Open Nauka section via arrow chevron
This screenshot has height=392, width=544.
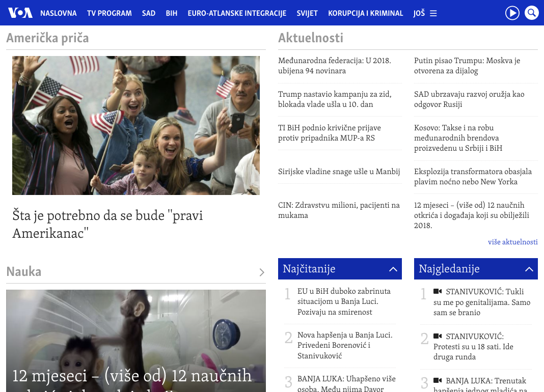pos(261,272)
